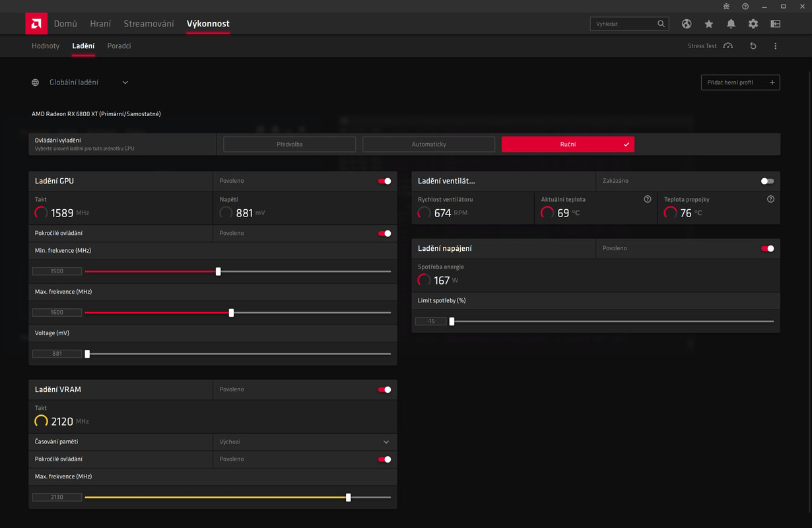Enable the Ladění ventilátoru toggle
812x528 pixels.
click(x=767, y=181)
